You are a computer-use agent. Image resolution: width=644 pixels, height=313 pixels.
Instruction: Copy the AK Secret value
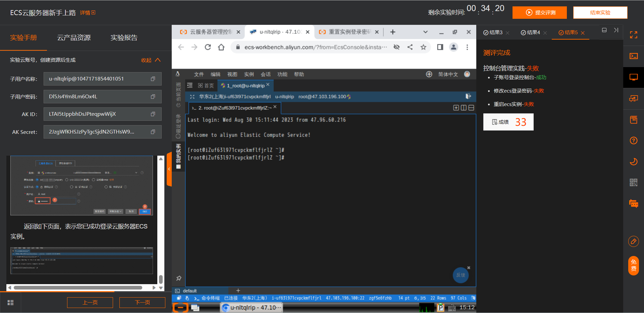(153, 132)
